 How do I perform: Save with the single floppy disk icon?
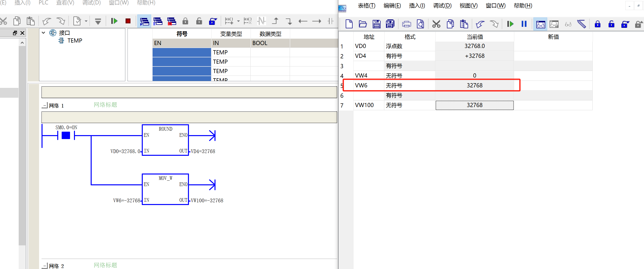click(376, 24)
